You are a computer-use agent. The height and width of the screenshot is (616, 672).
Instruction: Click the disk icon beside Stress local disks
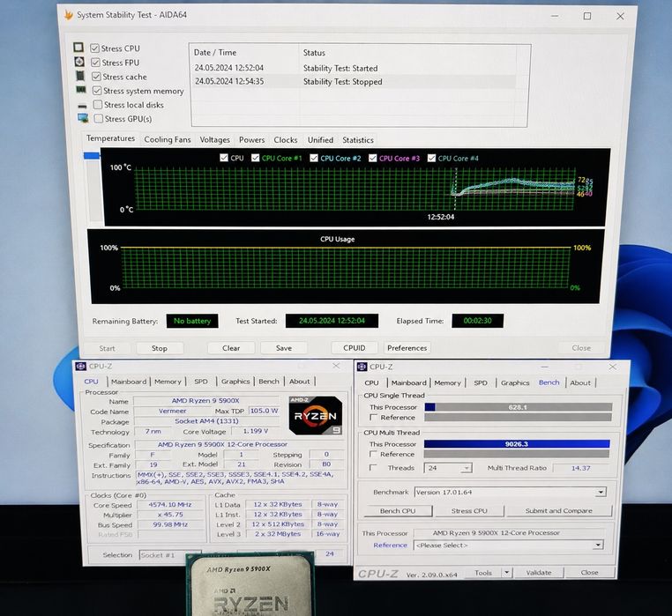(82, 106)
